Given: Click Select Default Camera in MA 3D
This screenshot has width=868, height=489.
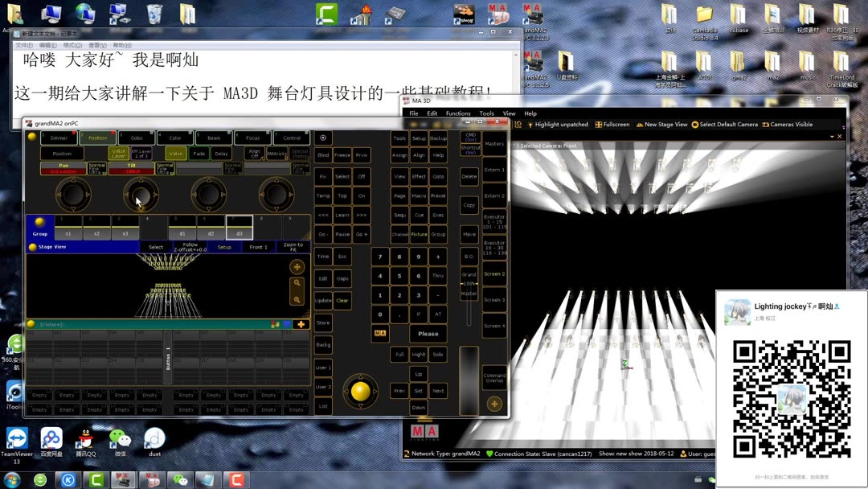Looking at the screenshot, I should 724,125.
